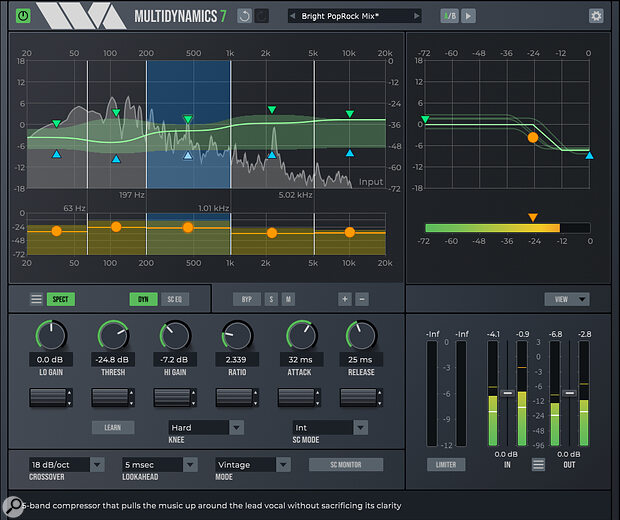The width and height of the screenshot is (620, 520).
Task: Click the redo icon beside undo
Action: click(x=261, y=16)
